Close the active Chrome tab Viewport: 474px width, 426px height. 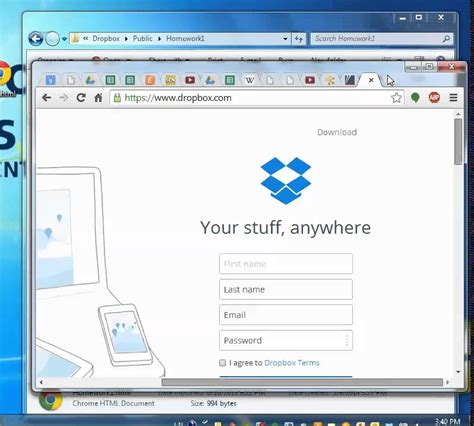click(371, 80)
